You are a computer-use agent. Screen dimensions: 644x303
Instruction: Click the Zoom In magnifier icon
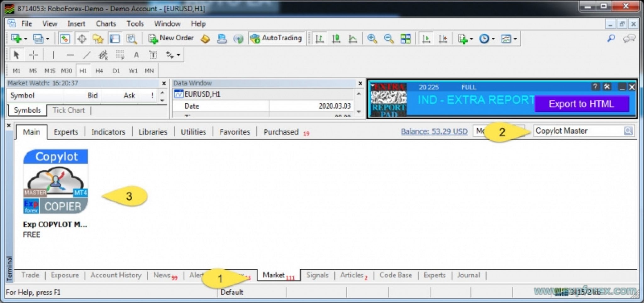click(372, 39)
